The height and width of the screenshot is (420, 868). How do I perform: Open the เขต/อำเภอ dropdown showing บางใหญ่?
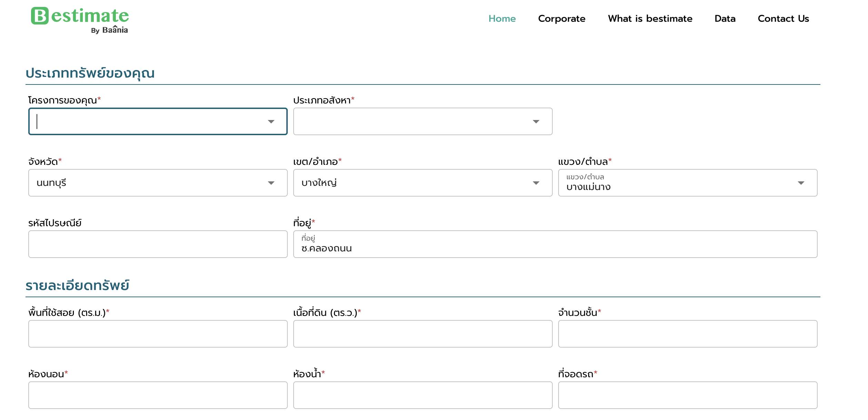coord(536,183)
